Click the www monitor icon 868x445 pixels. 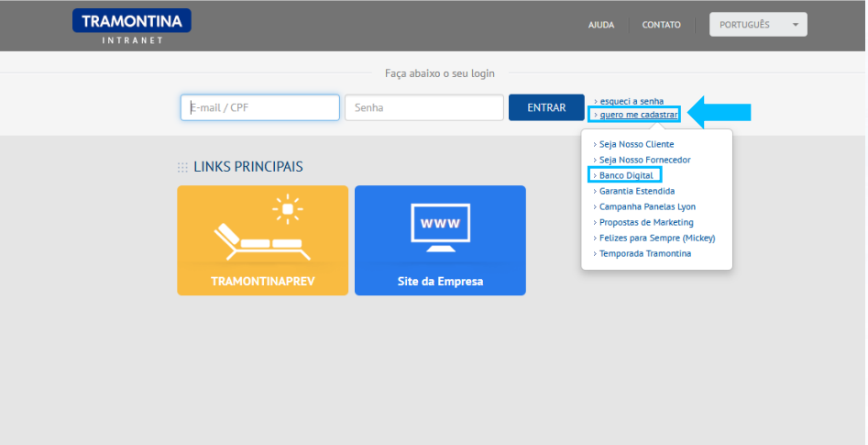[x=441, y=228]
